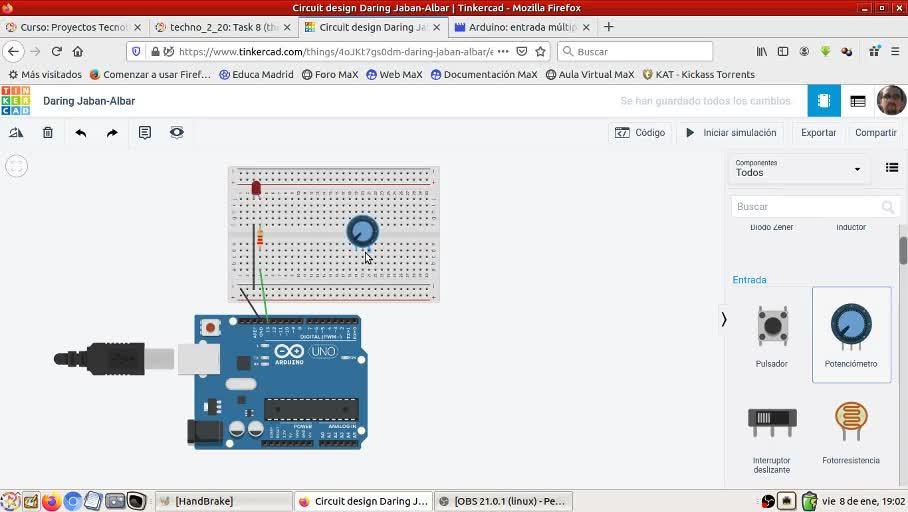The width and height of the screenshot is (908, 512).
Task: Start simulation with Iniciar simulación
Action: [x=731, y=133]
